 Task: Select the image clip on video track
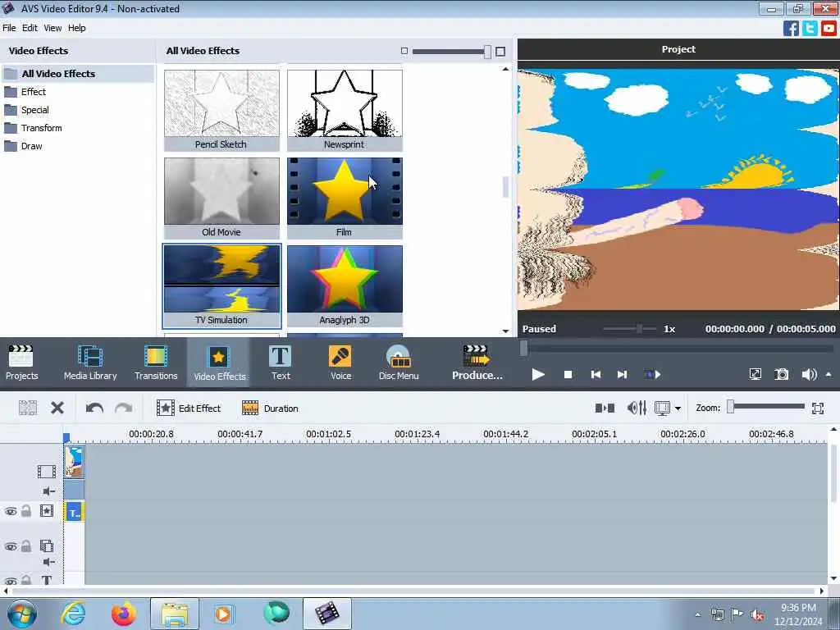[75, 462]
